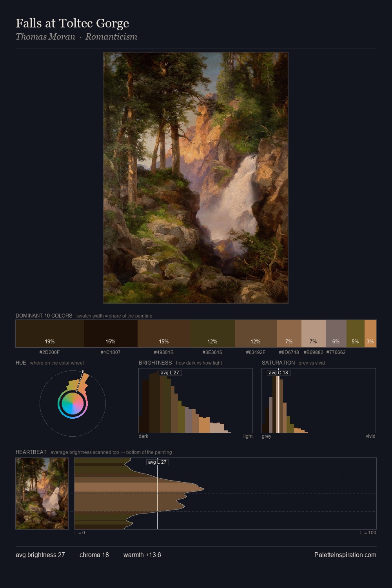The image size is (392, 588).
Task: Click the title Falls at Toltec Gorge
Action: point(73,24)
